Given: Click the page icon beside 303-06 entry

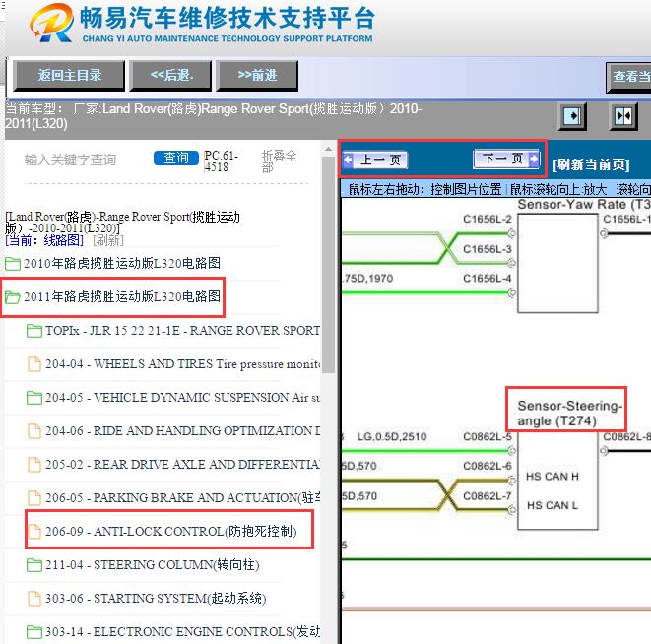Looking at the screenshot, I should pyautogui.click(x=34, y=599).
